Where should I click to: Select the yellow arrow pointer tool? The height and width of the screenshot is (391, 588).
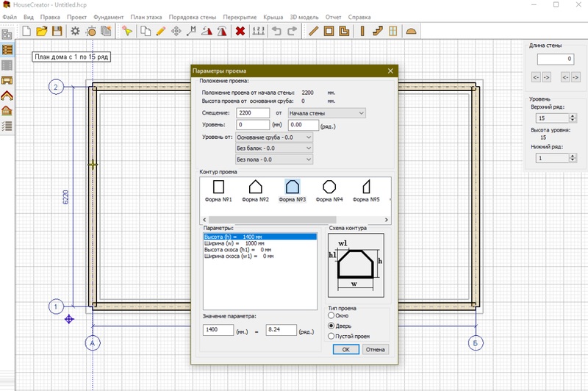[x=127, y=31]
